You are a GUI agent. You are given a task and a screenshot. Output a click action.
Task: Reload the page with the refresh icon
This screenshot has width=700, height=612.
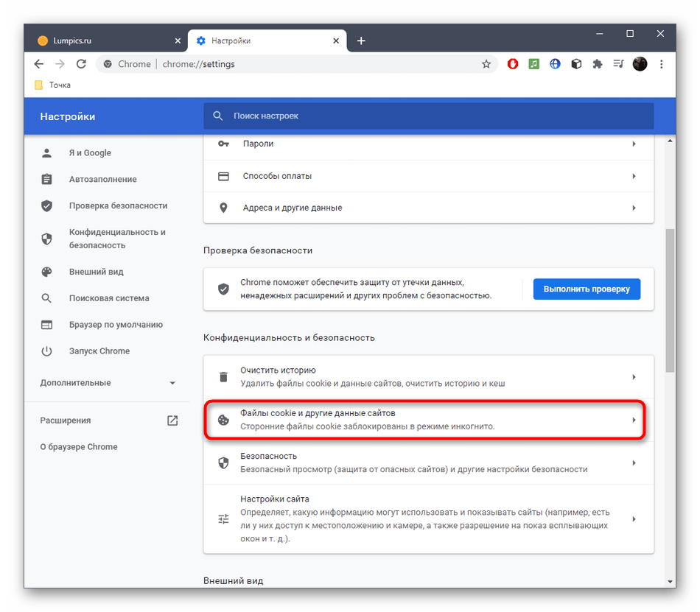(81, 64)
